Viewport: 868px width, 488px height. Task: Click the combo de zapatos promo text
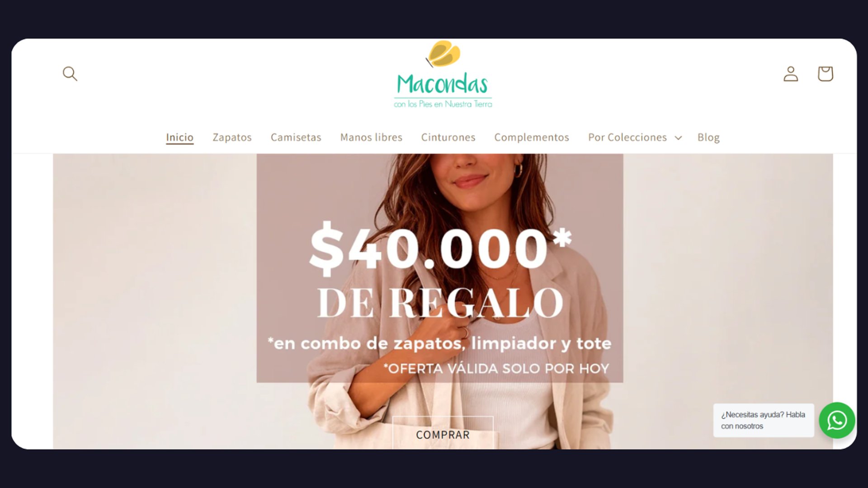pyautogui.click(x=439, y=343)
